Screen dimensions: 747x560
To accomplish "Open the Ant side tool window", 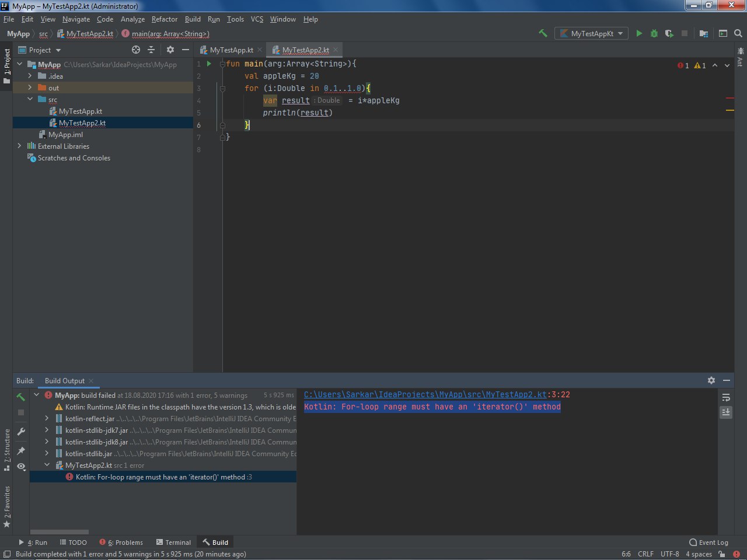I will pyautogui.click(x=741, y=57).
